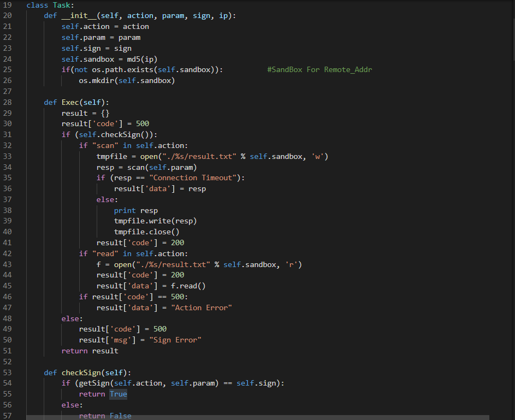The height and width of the screenshot is (420, 515).
Task: Click "scan(self.param)" on line 34
Action: click(162, 168)
